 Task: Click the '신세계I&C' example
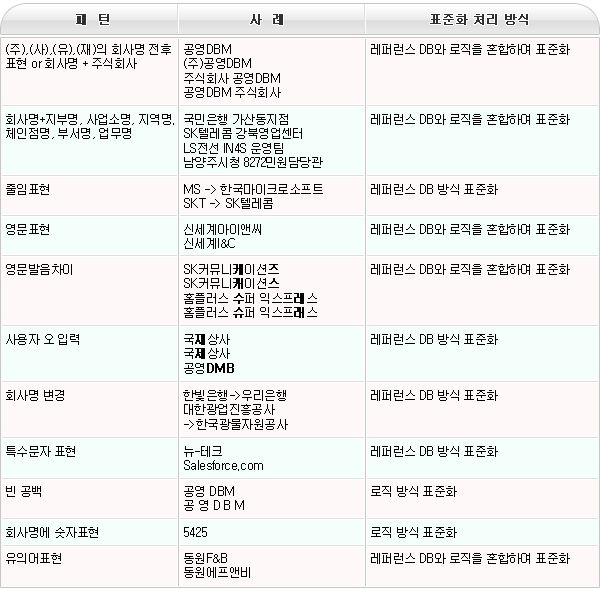click(209, 244)
